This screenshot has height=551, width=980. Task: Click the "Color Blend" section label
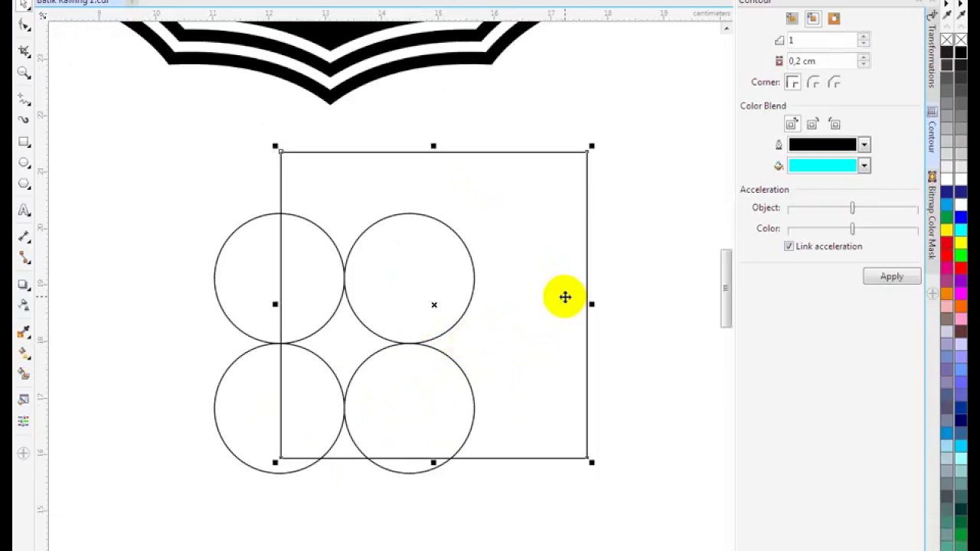coord(763,106)
